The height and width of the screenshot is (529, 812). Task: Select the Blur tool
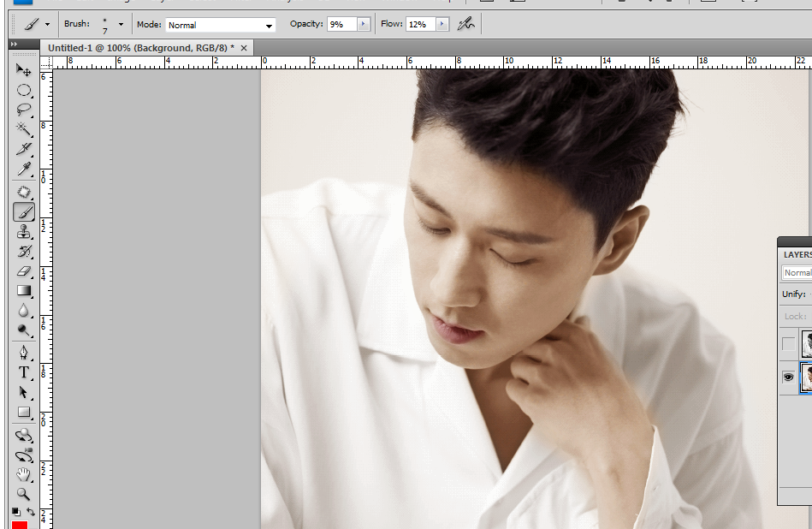coord(23,311)
